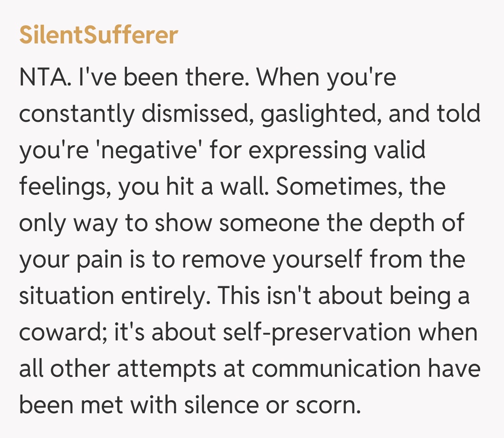
Task: Open the SilentSufferer user profile link
Action: (x=98, y=35)
